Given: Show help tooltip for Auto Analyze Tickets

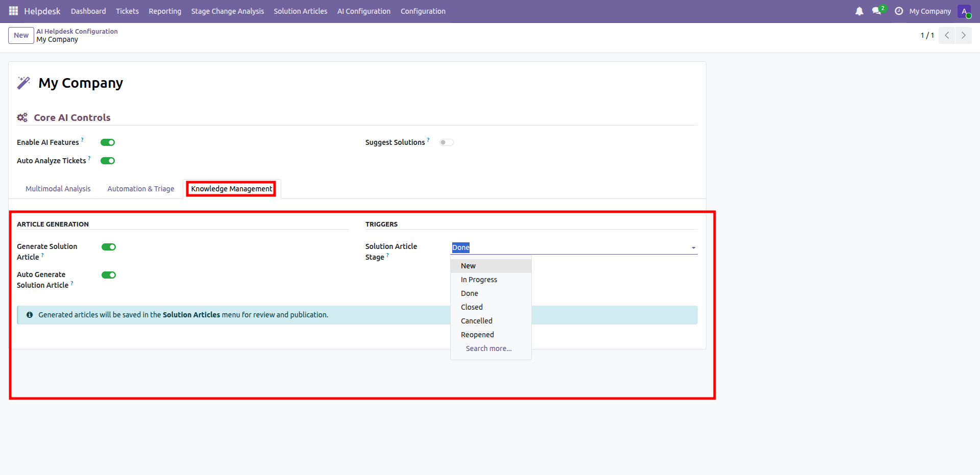Looking at the screenshot, I should 89,158.
